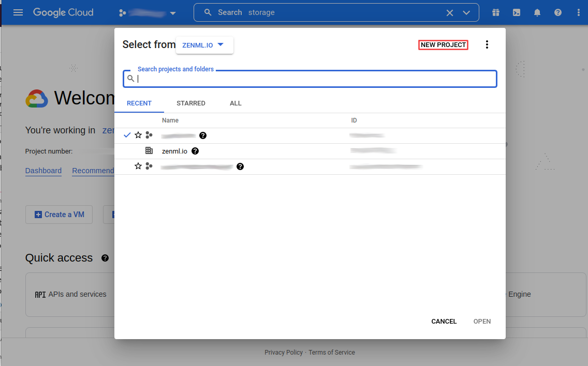This screenshot has height=366, width=588.
Task: Open the notifications bell
Action: point(537,12)
